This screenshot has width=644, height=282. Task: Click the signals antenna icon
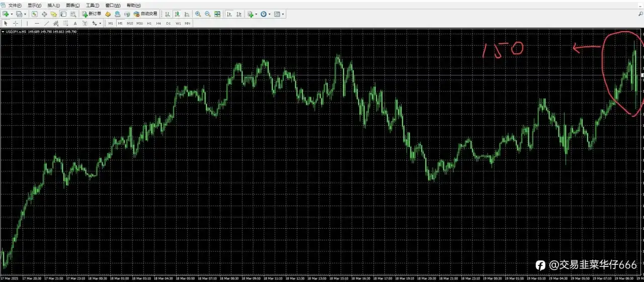point(127,14)
